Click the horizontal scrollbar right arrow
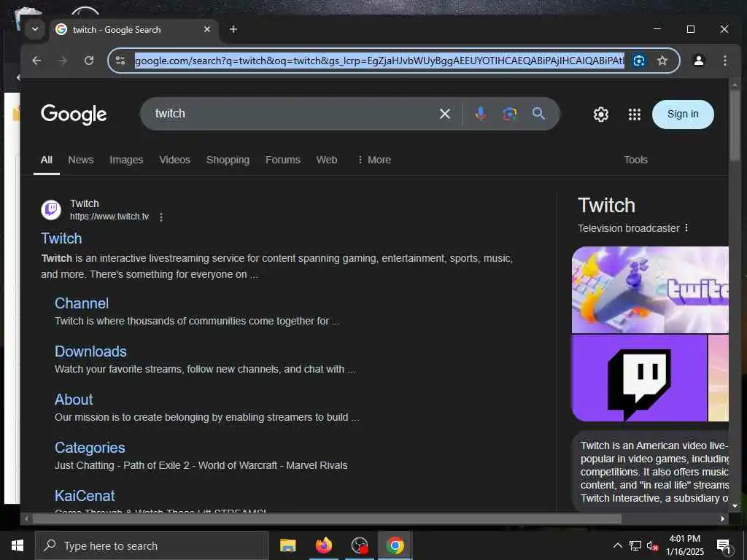Viewport: 747px width, 560px height. coord(723,518)
